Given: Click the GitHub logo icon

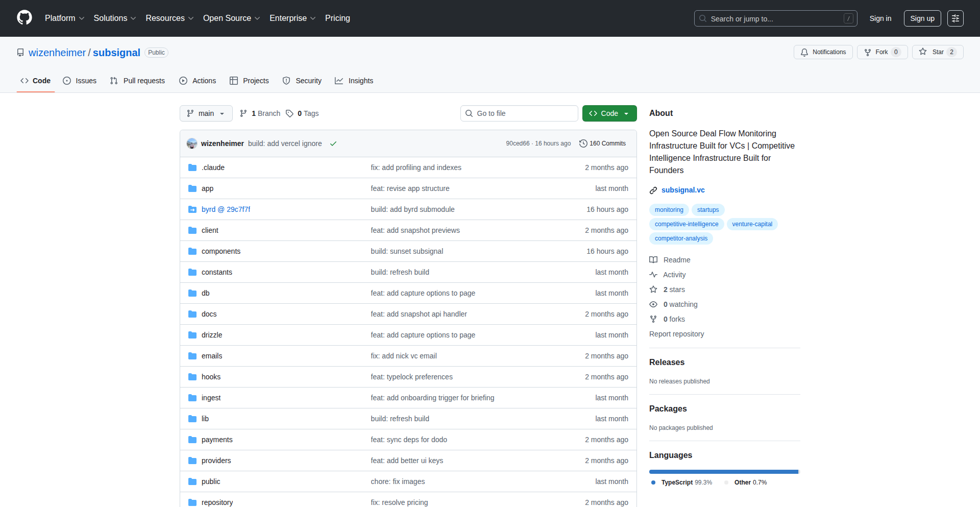Looking at the screenshot, I should pos(24,18).
